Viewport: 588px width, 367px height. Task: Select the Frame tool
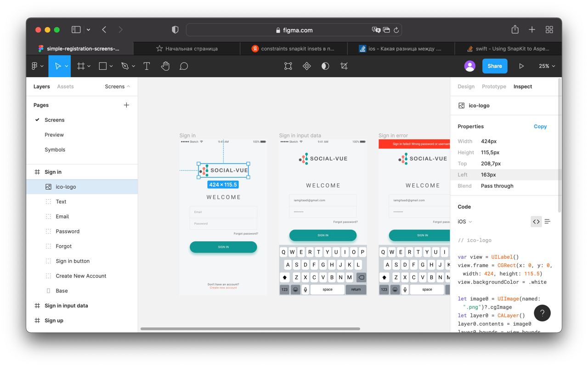tap(81, 66)
